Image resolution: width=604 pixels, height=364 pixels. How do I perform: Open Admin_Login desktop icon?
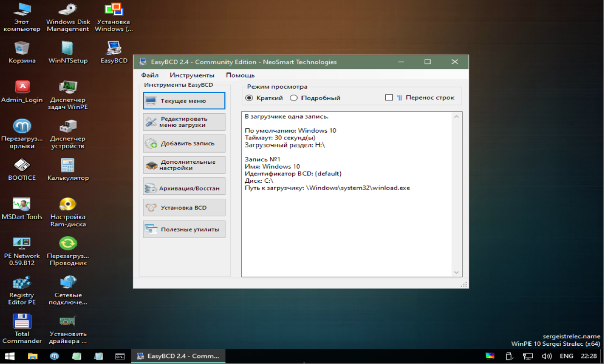click(22, 91)
